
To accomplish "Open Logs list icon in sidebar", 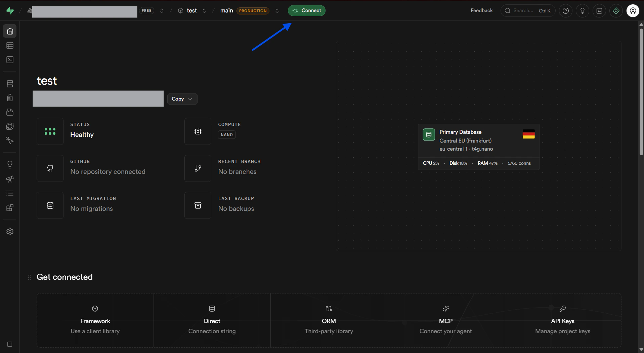I will 10,193.
